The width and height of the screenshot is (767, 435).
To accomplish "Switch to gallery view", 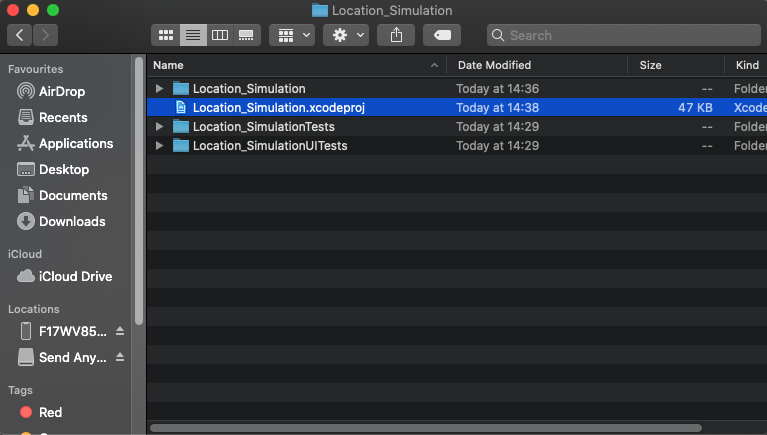I will coord(246,35).
